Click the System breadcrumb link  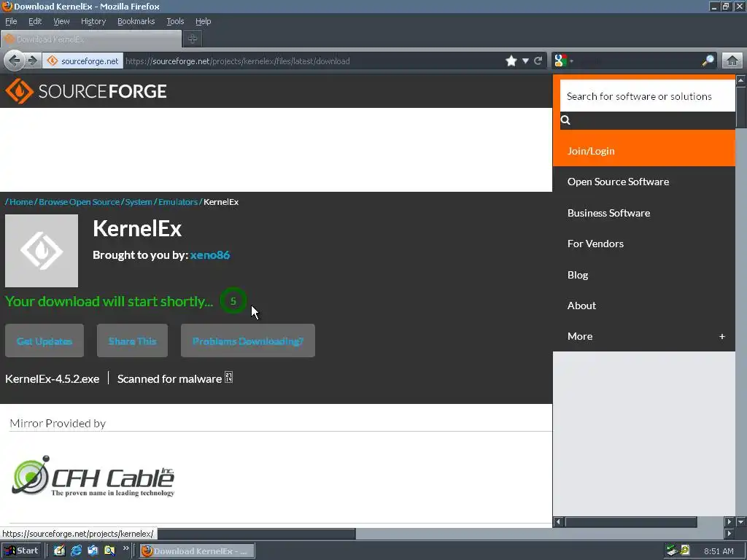[x=139, y=202]
